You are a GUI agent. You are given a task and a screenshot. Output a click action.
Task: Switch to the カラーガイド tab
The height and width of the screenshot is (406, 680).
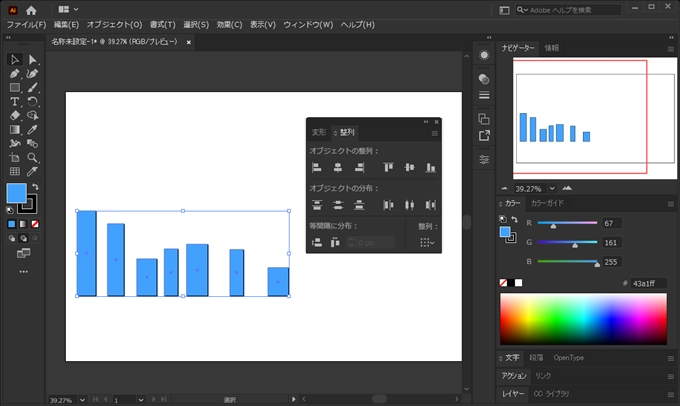click(x=547, y=203)
